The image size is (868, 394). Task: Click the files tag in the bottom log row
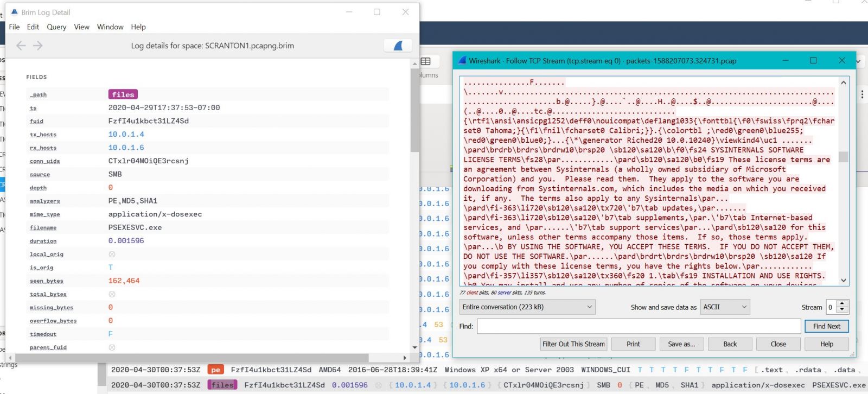(223, 385)
